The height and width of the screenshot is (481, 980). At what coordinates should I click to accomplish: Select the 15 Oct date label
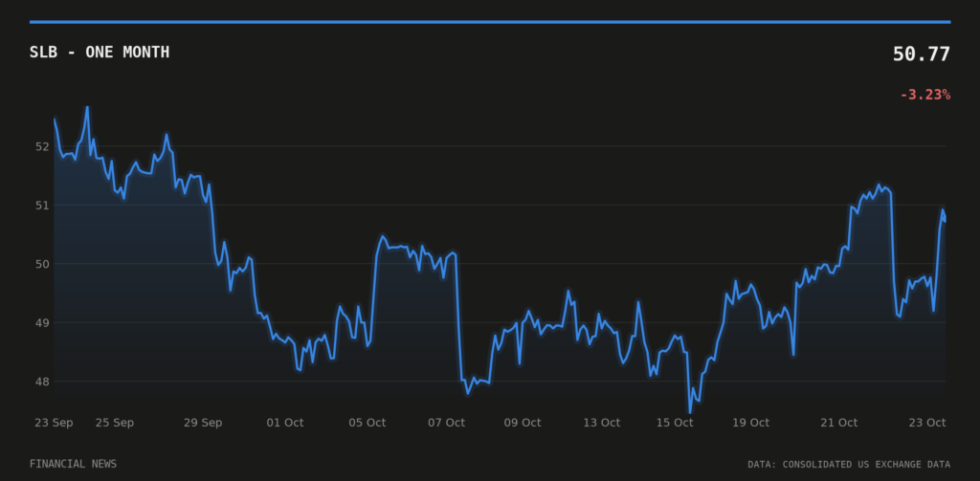click(675, 423)
